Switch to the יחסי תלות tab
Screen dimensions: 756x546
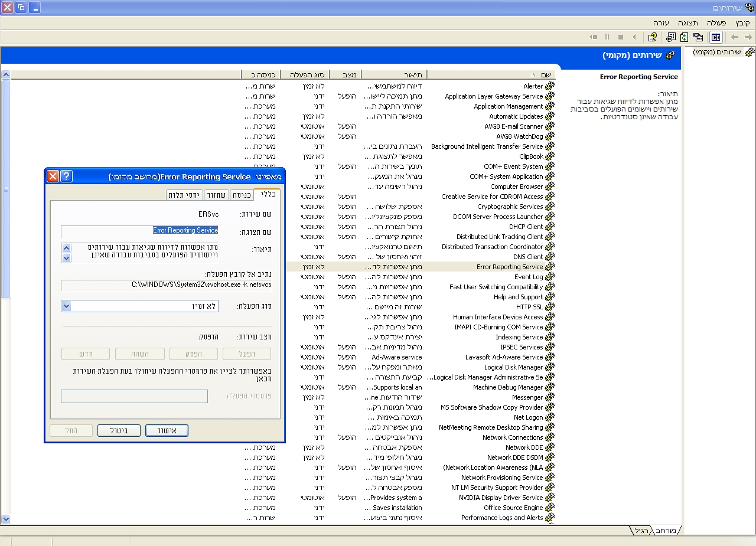tap(184, 195)
